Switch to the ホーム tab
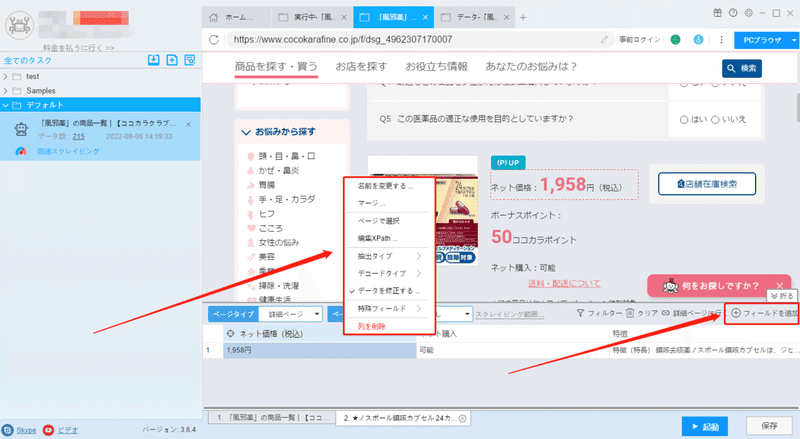The height and width of the screenshot is (439, 800). pyautogui.click(x=235, y=17)
